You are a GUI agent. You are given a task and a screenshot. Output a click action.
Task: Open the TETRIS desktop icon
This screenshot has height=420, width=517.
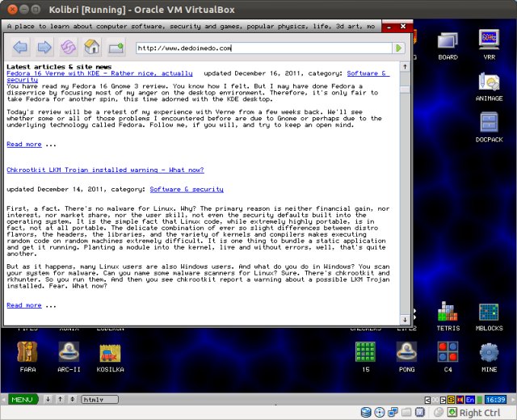point(448,317)
